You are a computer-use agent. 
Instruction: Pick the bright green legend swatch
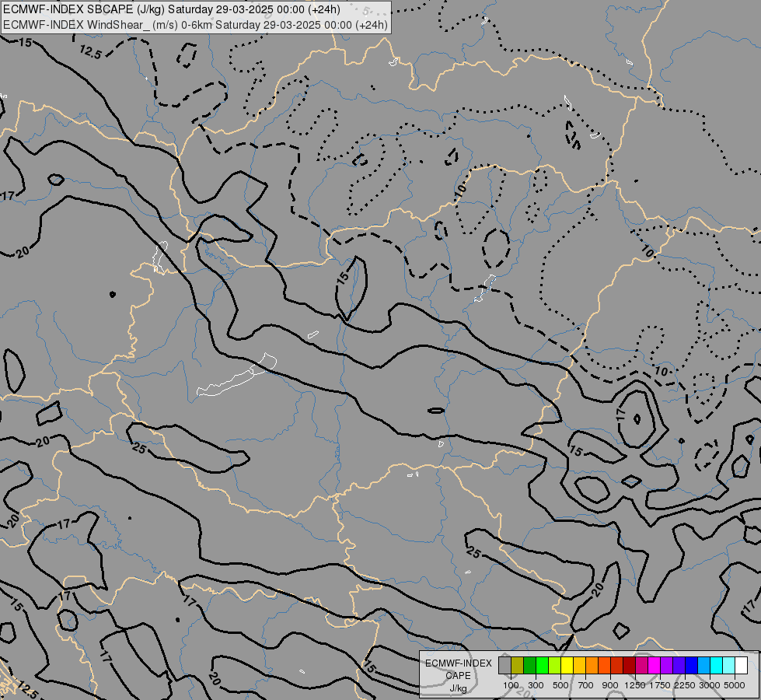(x=543, y=665)
